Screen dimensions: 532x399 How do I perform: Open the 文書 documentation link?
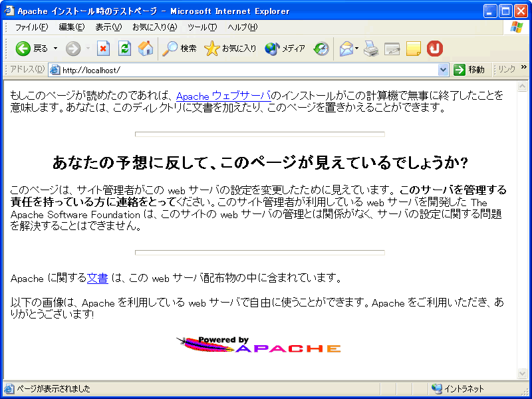click(97, 278)
